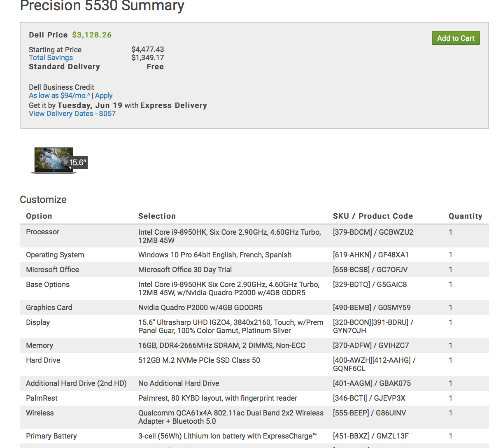Click Windows 10 Pro 64bit selection text
Viewport: 503px width, 448px height.
pos(215,255)
